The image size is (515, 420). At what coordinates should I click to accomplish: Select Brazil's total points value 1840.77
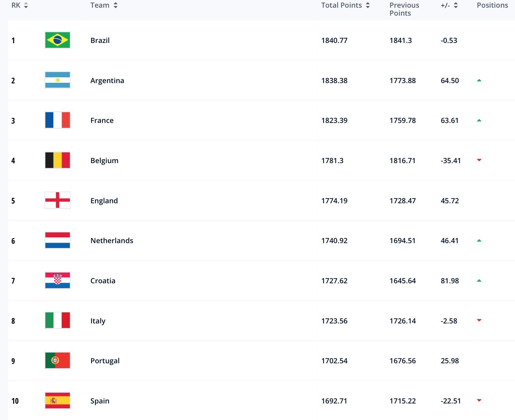[334, 40]
